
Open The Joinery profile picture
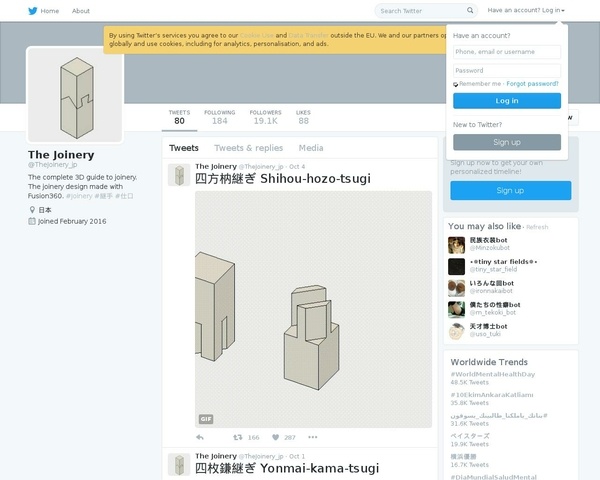(x=75, y=95)
